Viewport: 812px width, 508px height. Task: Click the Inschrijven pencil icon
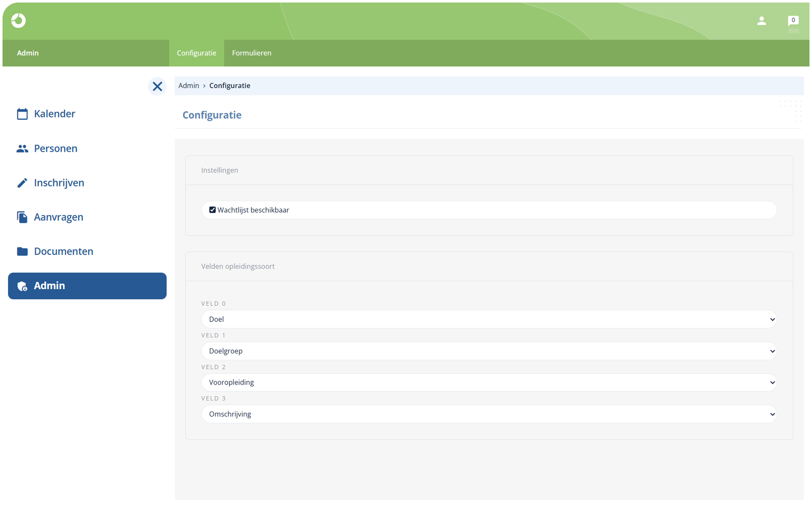point(22,183)
